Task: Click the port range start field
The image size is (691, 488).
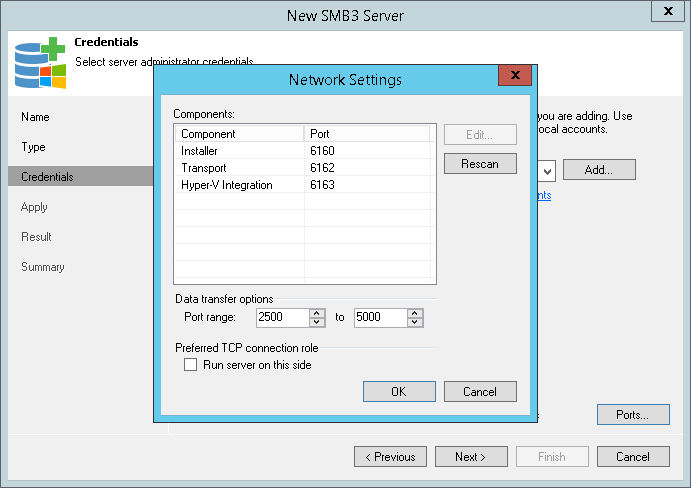Action: [282, 317]
